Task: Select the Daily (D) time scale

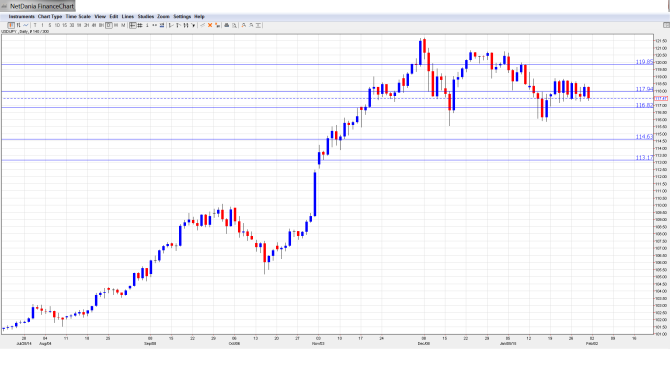Action: [109, 26]
